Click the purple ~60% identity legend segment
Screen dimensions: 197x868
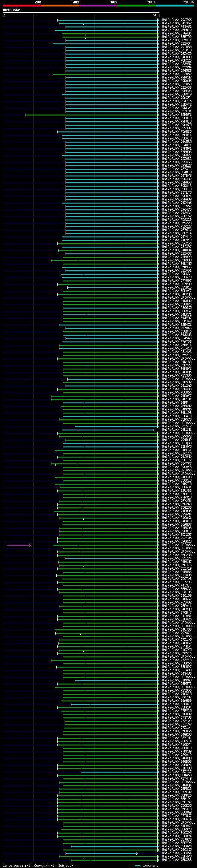coord(98,6)
